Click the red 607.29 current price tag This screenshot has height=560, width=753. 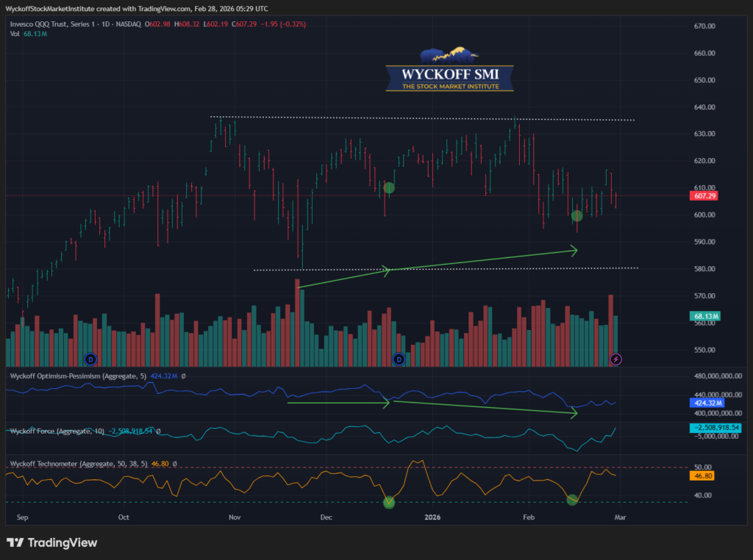coord(704,196)
